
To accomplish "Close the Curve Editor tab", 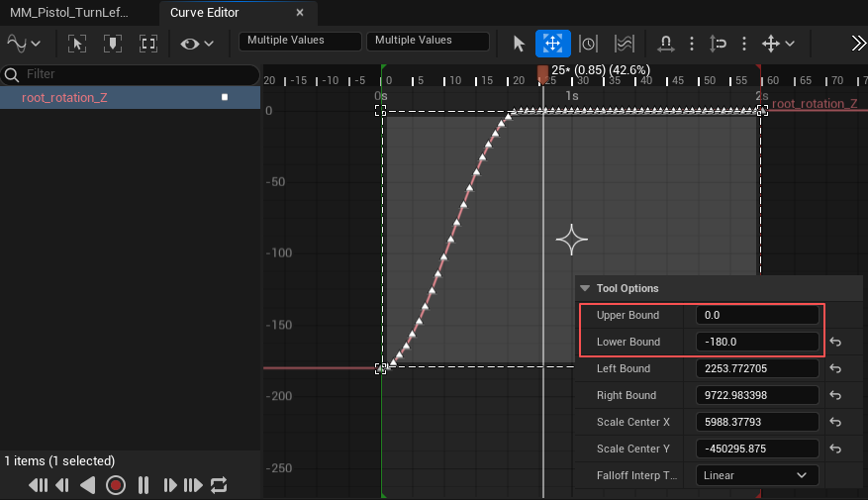I will point(300,13).
